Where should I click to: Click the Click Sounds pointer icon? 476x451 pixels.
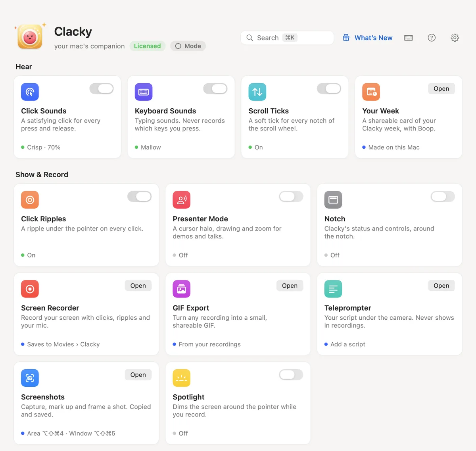pyautogui.click(x=30, y=92)
